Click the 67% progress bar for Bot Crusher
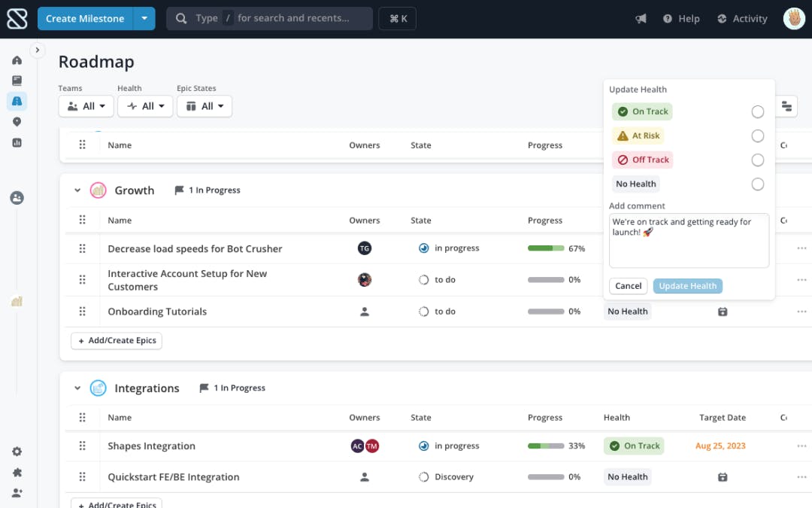Image resolution: width=812 pixels, height=508 pixels. pos(546,249)
